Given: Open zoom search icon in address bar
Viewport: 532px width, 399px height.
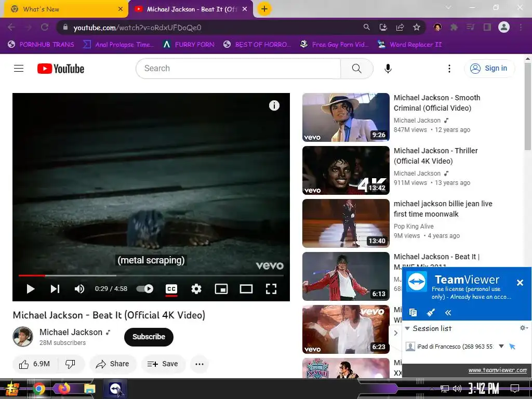Looking at the screenshot, I should 366,27.
